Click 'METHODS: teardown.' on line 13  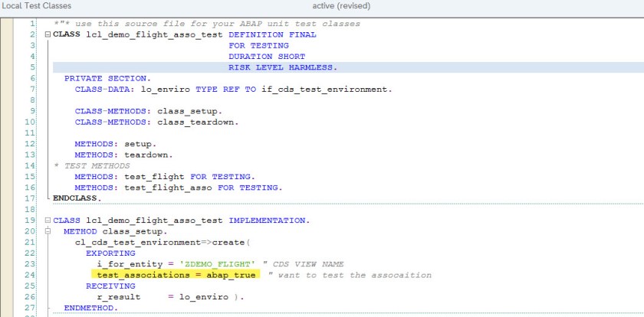pos(124,155)
